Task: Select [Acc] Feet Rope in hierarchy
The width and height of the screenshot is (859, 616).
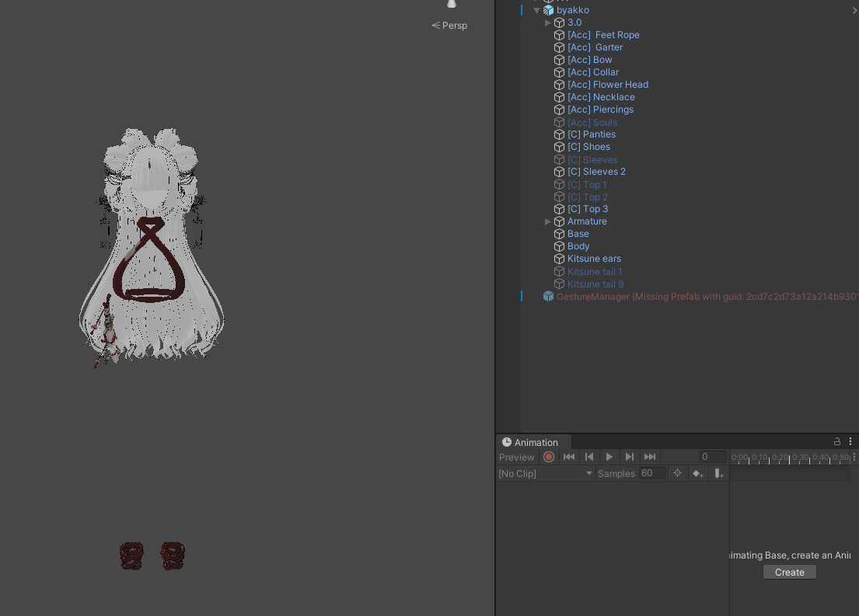Action: (x=603, y=35)
